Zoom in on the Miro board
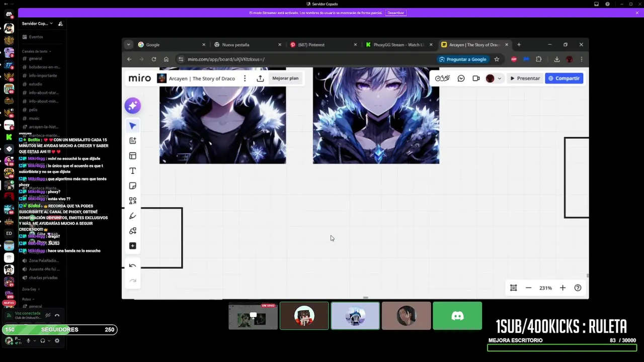Viewport: 644px width, 362px height. [x=562, y=288]
